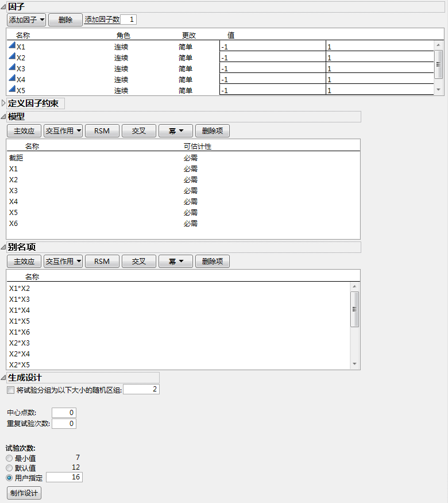Click the blue continuous icon for X3
448x503 pixels.
coord(12,67)
